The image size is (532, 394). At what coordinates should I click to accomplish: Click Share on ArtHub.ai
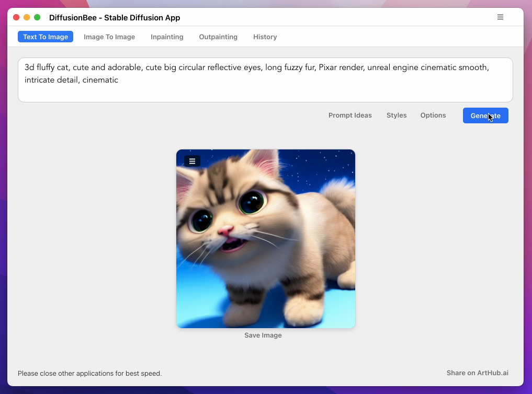click(477, 373)
